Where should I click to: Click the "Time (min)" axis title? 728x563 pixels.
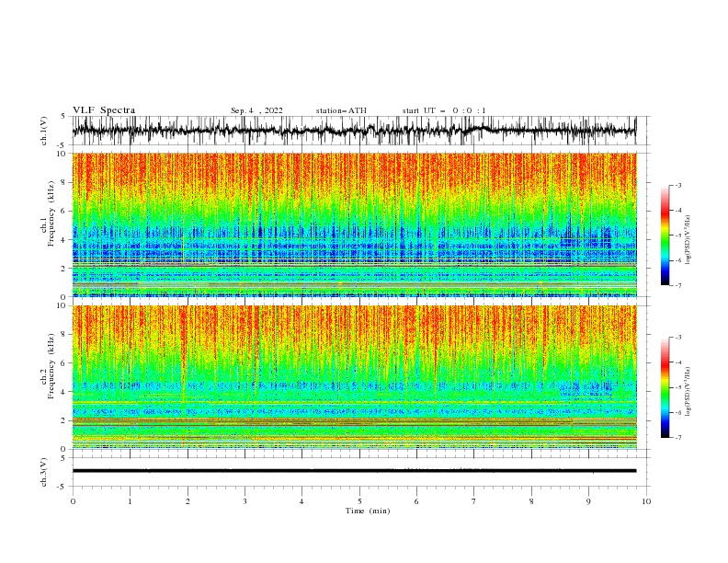coord(368,511)
